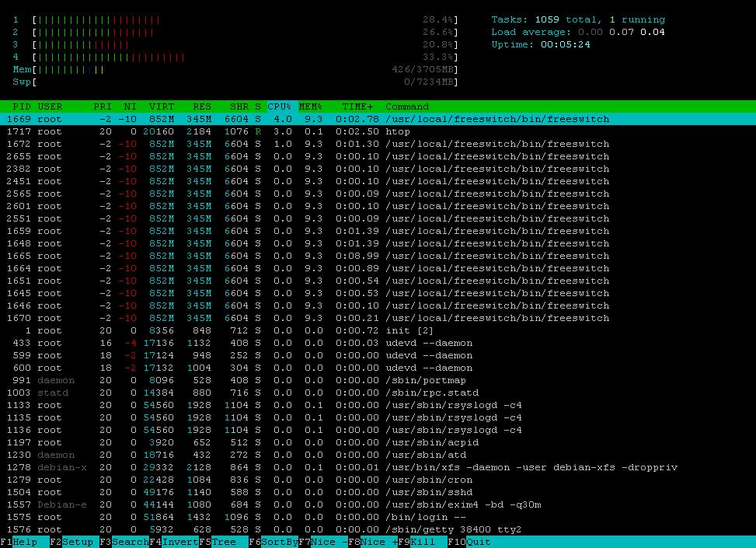Select the highlighted freeswitch process 1669
The height and width of the screenshot is (548, 756).
378,119
